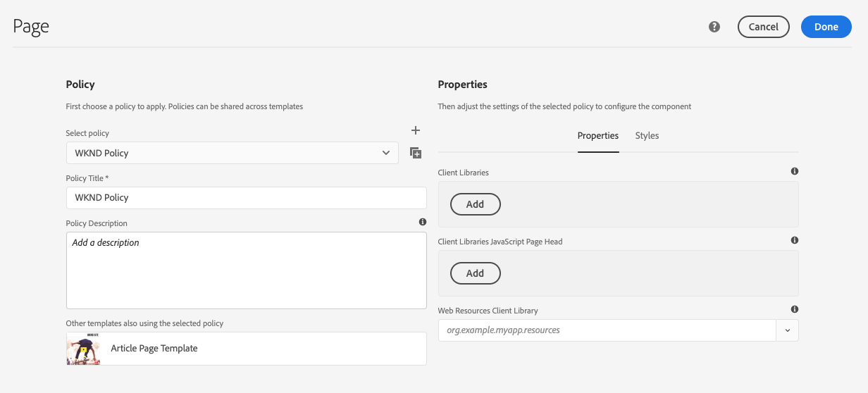This screenshot has width=868, height=393.
Task: Click the Web Resources Client Library input
Action: (x=607, y=330)
